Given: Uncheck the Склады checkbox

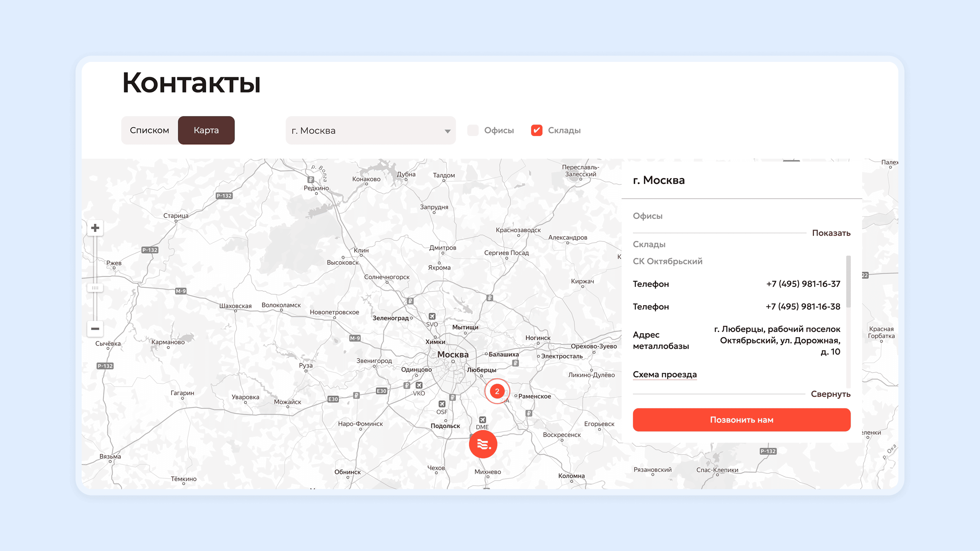Looking at the screenshot, I should click(536, 130).
